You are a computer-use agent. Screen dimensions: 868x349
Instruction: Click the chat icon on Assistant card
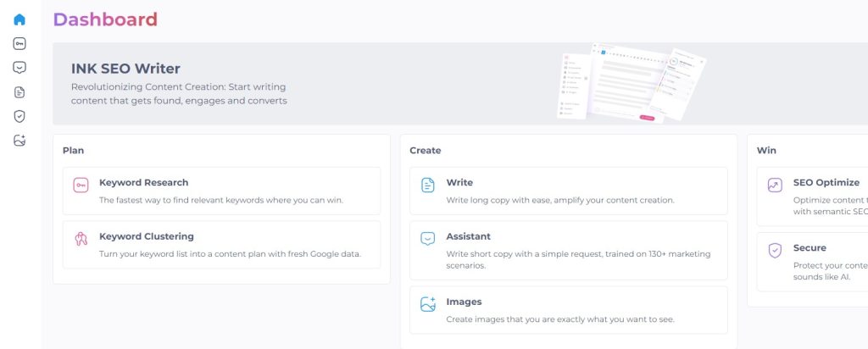[428, 238]
